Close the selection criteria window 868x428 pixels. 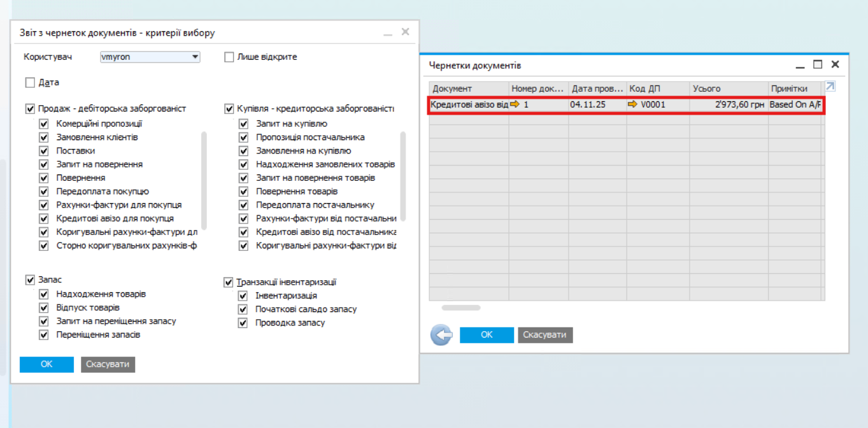click(x=405, y=32)
